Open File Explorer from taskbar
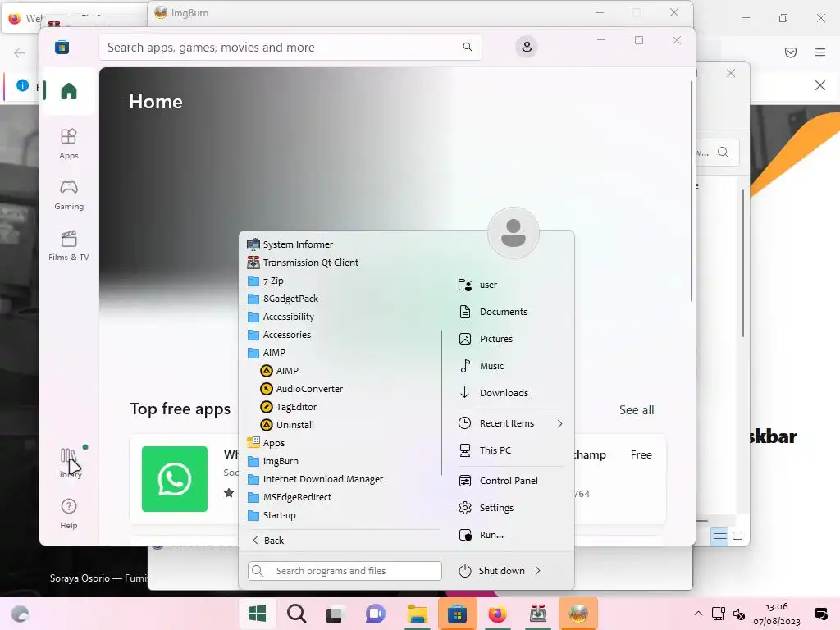Screen dimensions: 840x630 [x=417, y=614]
